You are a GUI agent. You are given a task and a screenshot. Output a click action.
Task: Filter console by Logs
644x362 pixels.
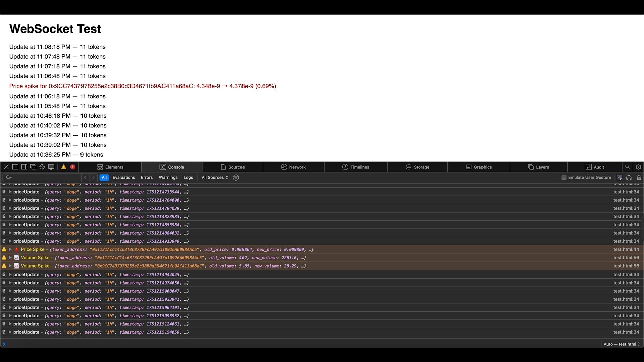pos(188,177)
